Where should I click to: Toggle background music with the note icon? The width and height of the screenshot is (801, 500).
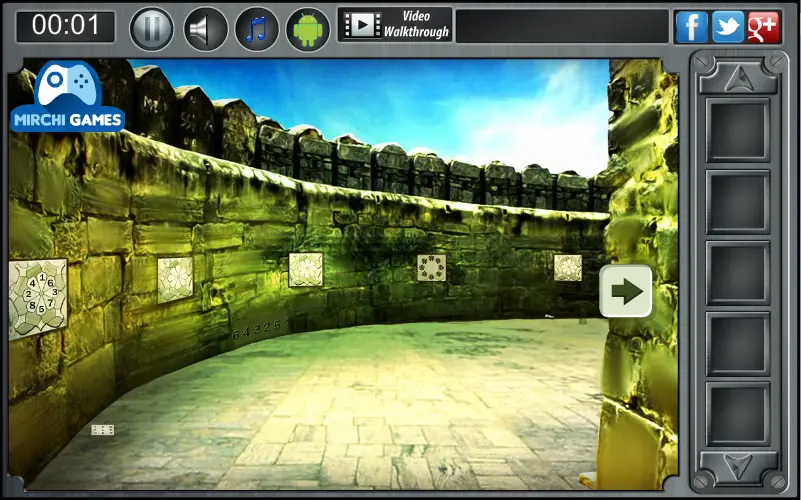point(256,29)
